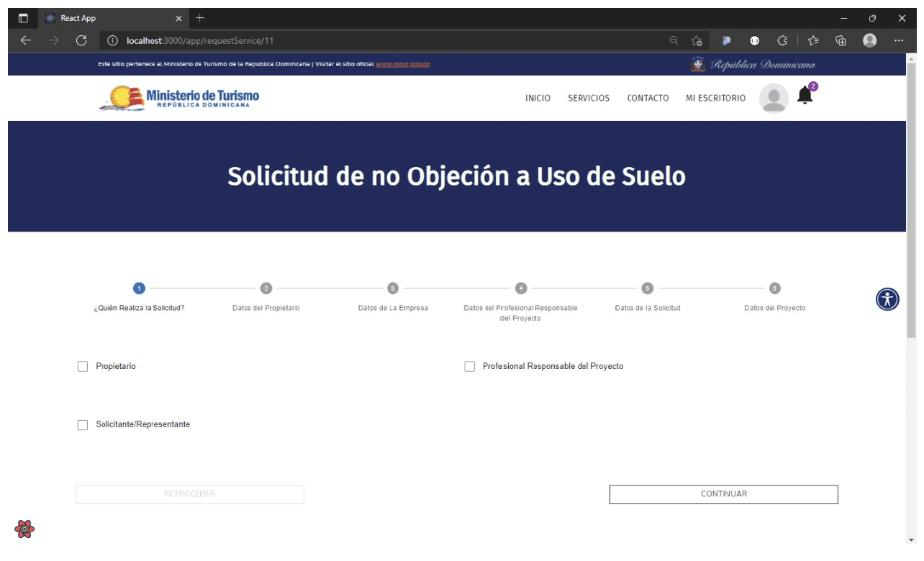Check the Propietario checkbox
Viewport: 924px width, 561px height.
[82, 367]
